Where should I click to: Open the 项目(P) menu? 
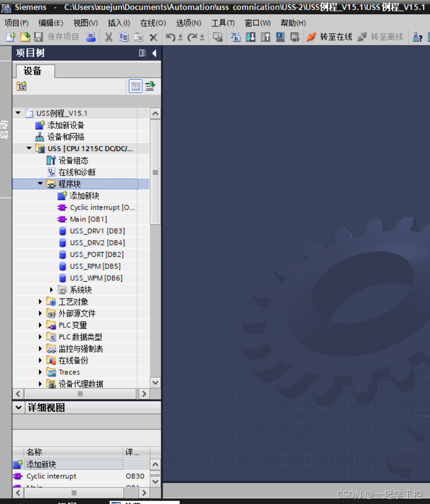coord(17,23)
